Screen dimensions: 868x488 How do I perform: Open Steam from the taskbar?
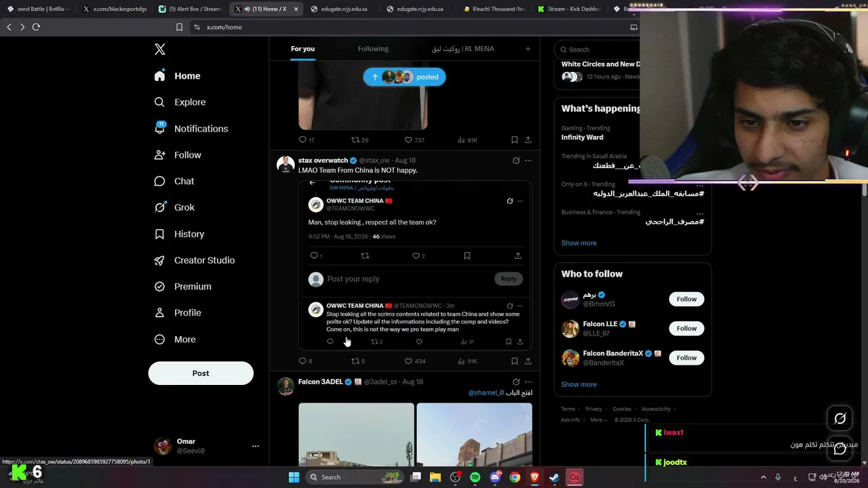pos(555,477)
